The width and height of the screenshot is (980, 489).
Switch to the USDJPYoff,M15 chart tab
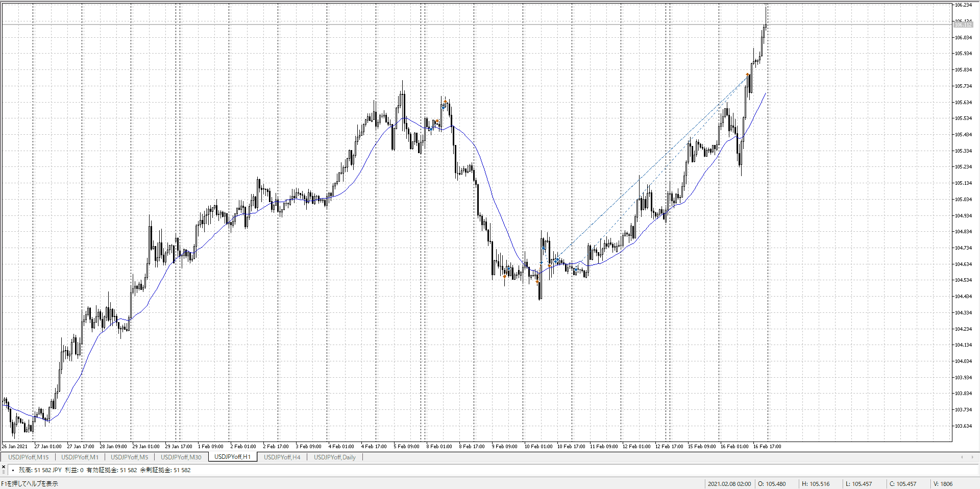tap(28, 457)
